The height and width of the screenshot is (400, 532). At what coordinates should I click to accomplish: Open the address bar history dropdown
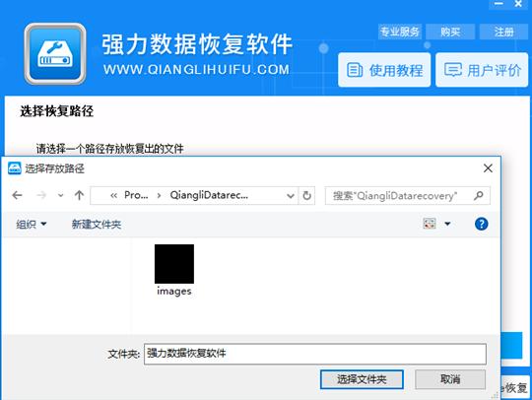[291, 196]
